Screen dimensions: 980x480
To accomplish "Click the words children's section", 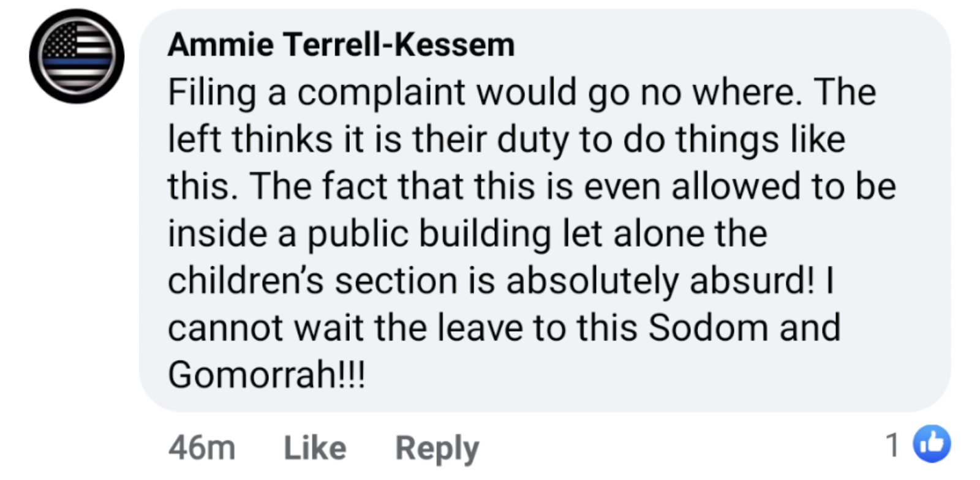I will pyautogui.click(x=312, y=280).
